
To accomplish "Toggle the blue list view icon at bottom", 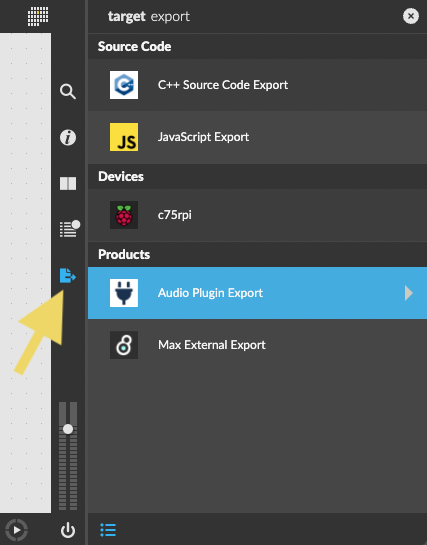I will (108, 530).
